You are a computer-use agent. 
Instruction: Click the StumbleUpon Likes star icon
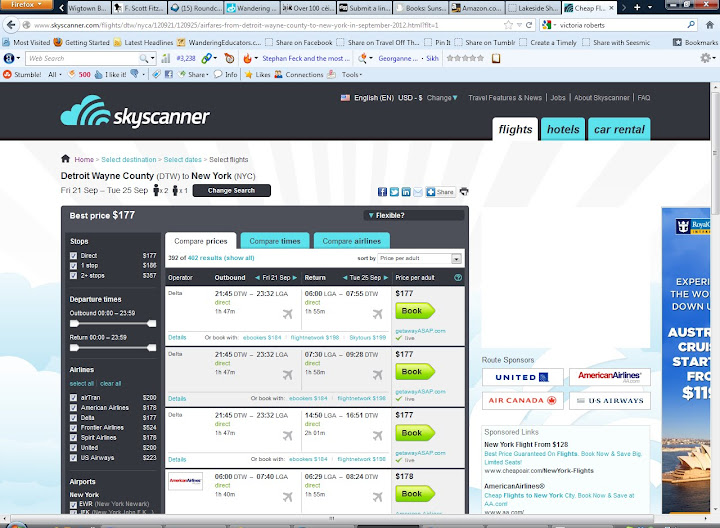[x=248, y=74]
